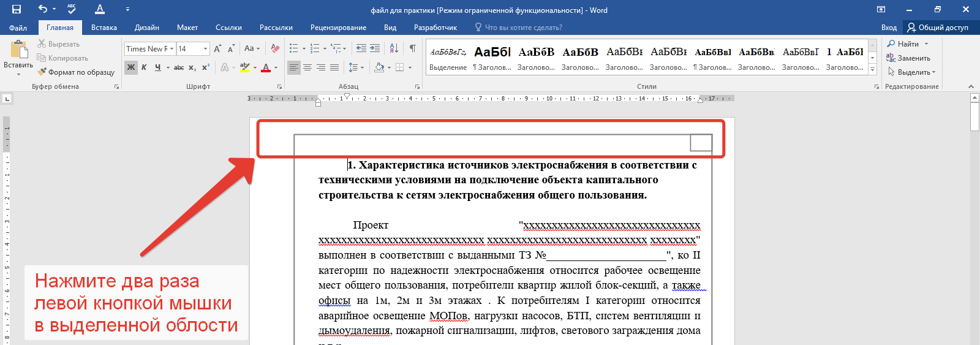Toggle strikethrough text formatting
This screenshot has width=980, height=345.
pos(178,67)
